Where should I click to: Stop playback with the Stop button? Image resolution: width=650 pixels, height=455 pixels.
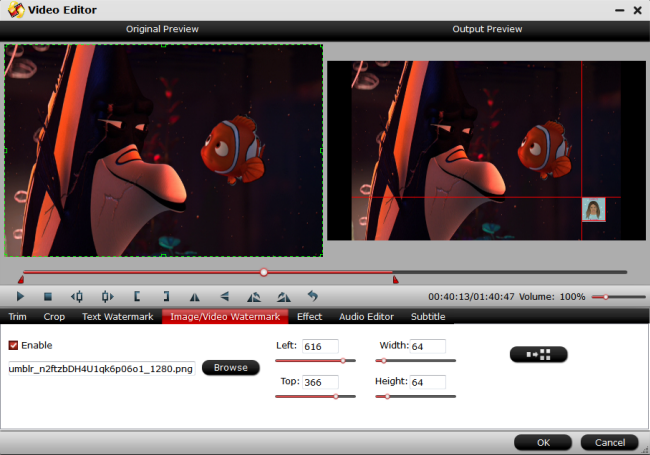[48, 296]
